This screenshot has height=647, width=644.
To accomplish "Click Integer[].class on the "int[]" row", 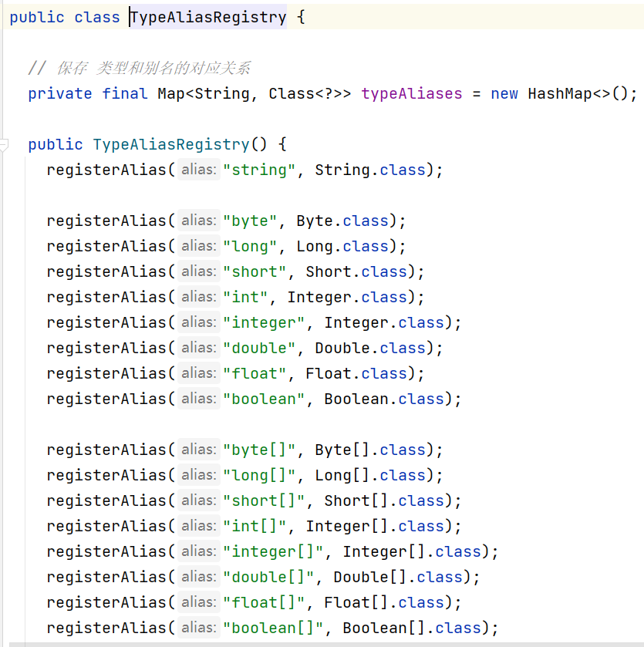I will point(375,527).
